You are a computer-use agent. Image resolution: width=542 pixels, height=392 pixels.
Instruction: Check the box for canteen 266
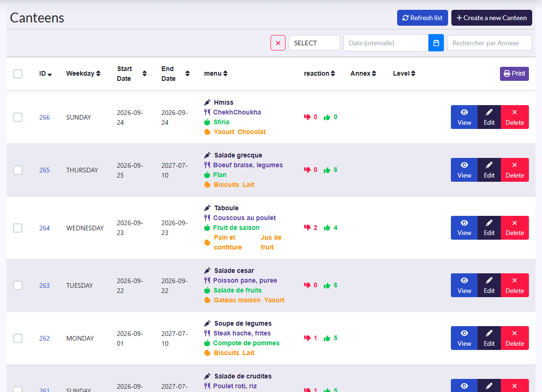coord(18,117)
